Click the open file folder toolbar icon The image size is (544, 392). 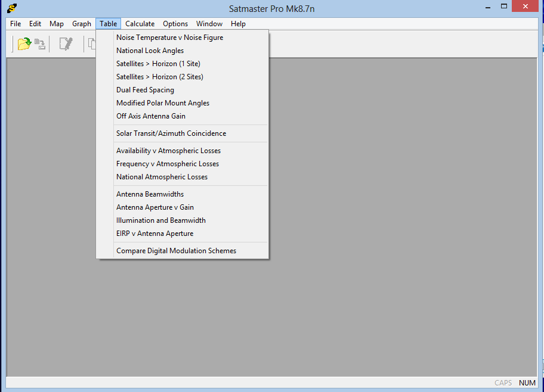[x=24, y=44]
